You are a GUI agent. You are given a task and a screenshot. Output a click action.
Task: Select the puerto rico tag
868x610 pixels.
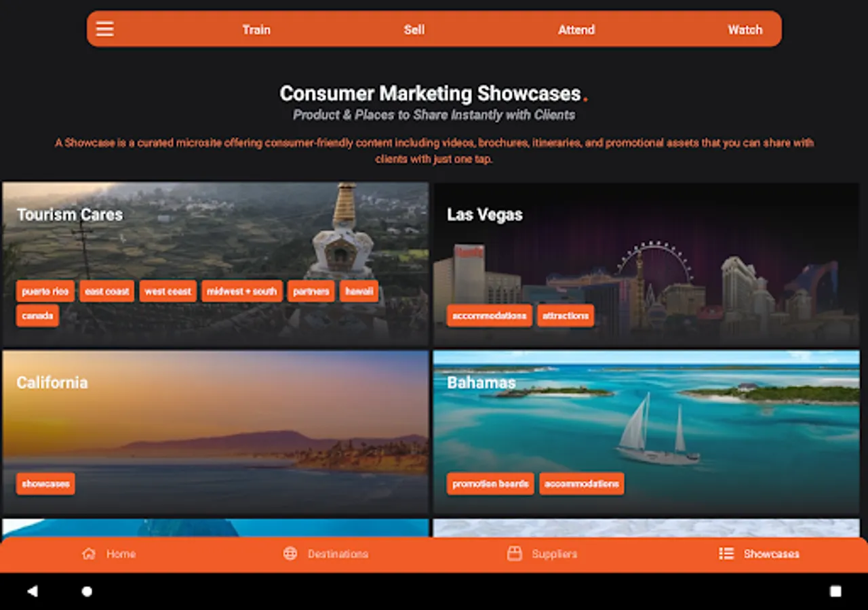pyautogui.click(x=45, y=291)
